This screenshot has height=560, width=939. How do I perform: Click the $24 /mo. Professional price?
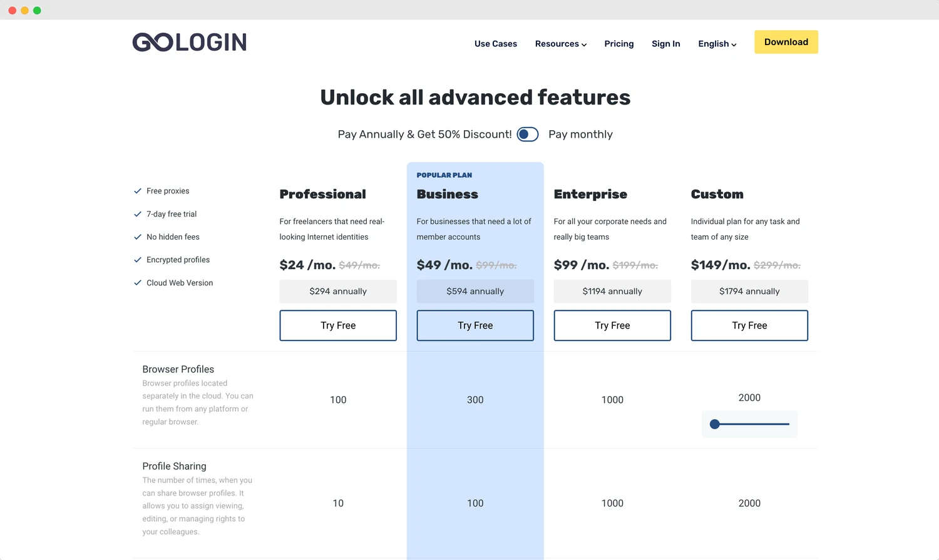(x=307, y=265)
